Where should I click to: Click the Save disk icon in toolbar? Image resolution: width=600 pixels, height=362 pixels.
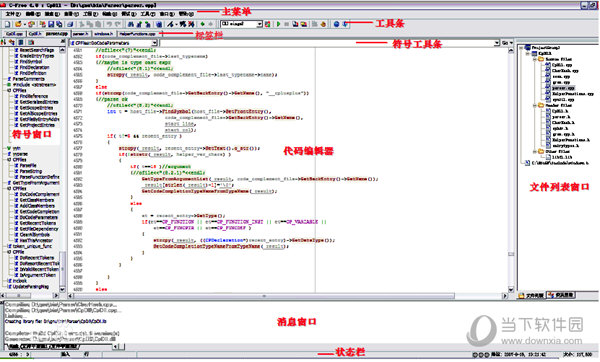pyautogui.click(x=51, y=24)
